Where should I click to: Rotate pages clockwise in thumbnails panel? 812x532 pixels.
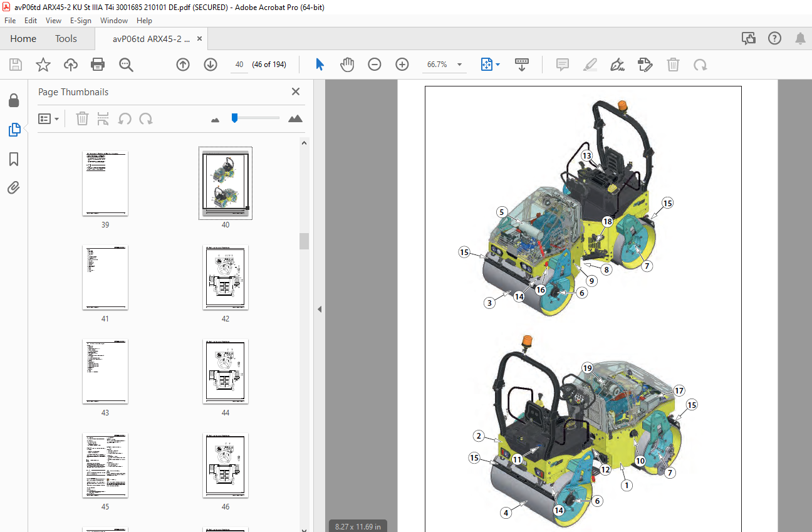pos(146,118)
